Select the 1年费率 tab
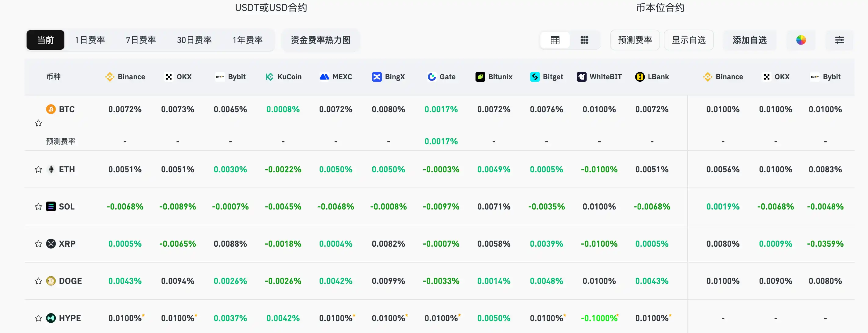 [x=248, y=40]
